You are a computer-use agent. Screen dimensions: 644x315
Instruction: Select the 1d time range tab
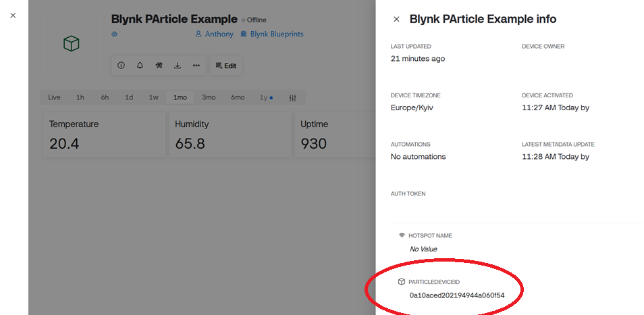point(129,97)
